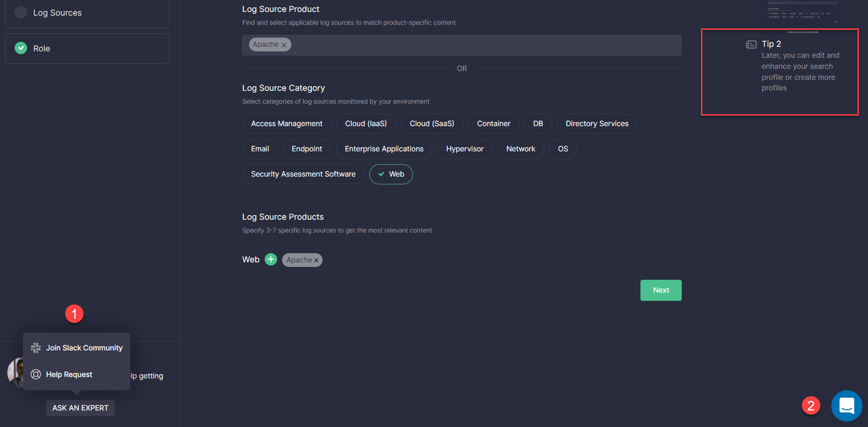Screen dimensions: 868x427
Task: Click the green plus icon next to Web
Action: click(x=271, y=260)
